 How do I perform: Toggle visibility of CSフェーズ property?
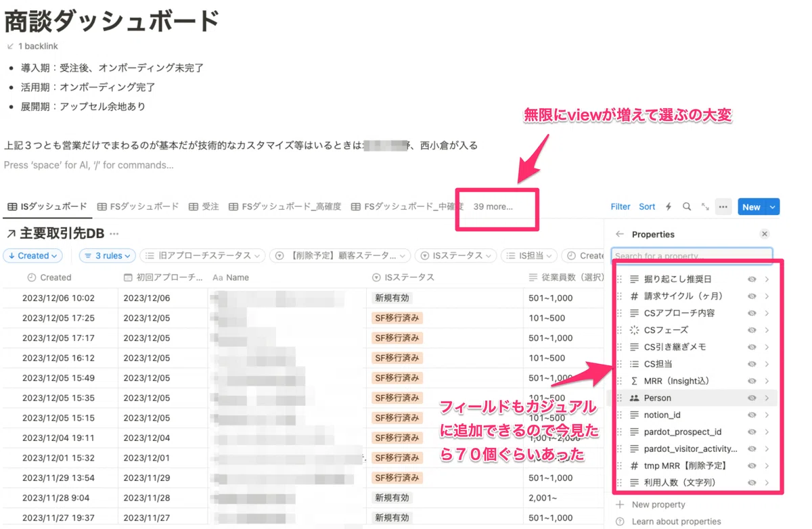[x=752, y=330]
